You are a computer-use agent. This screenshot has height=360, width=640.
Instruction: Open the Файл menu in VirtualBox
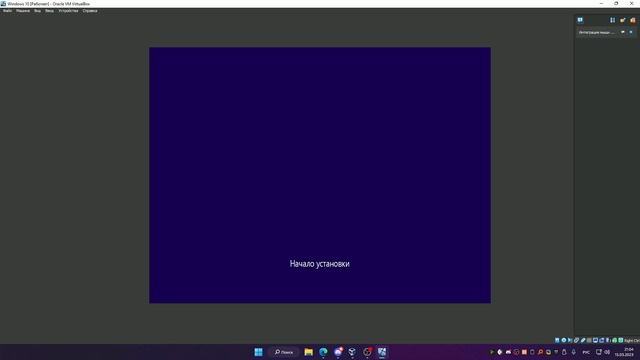(7, 11)
